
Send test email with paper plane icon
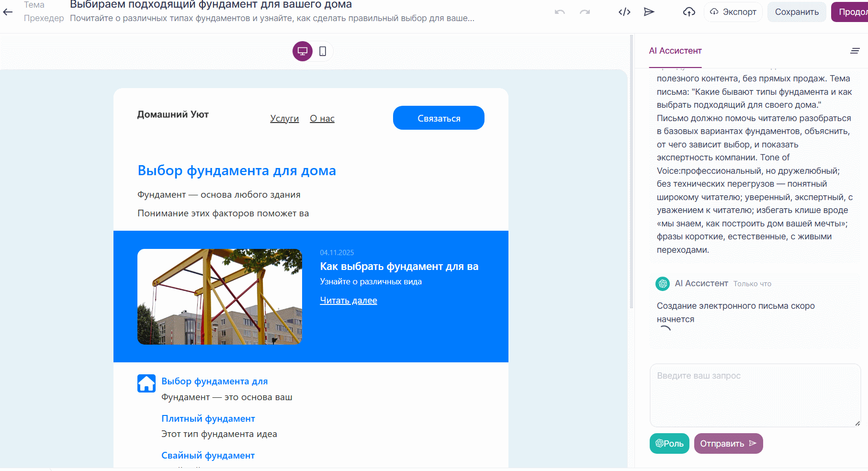(x=649, y=12)
